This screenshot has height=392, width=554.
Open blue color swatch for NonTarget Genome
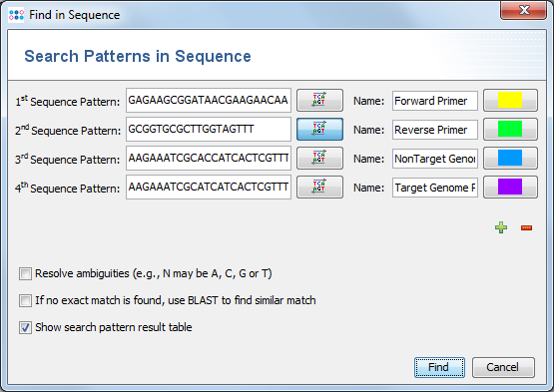coord(510,159)
